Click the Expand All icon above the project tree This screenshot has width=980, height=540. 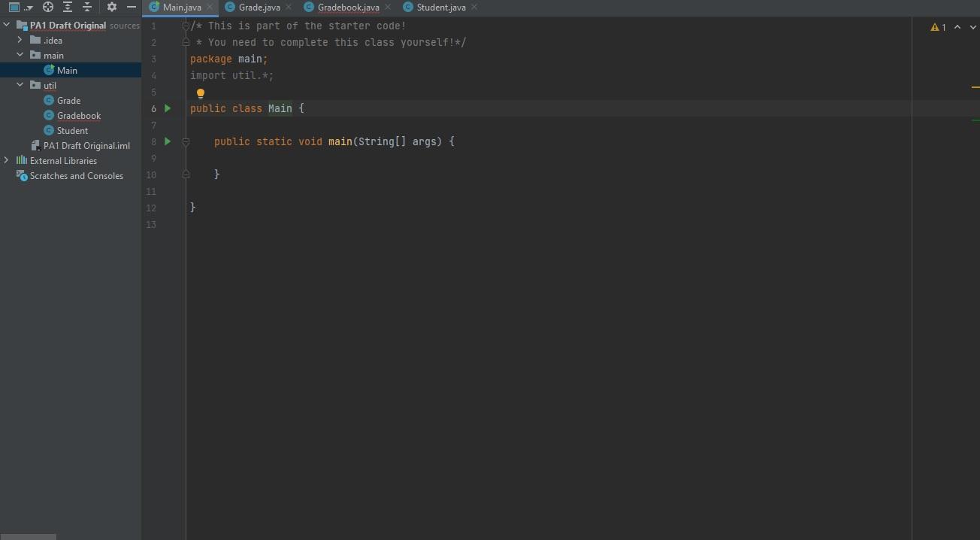point(66,7)
